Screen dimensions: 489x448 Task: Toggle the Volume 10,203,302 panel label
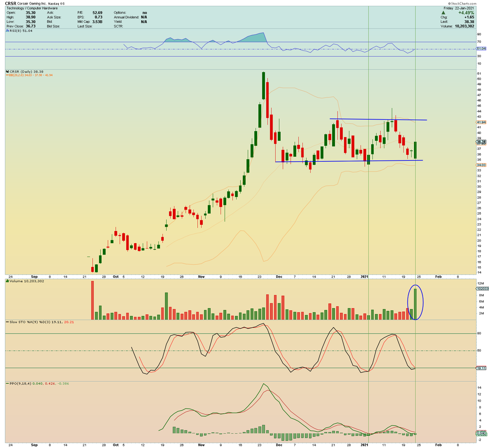coord(26,281)
